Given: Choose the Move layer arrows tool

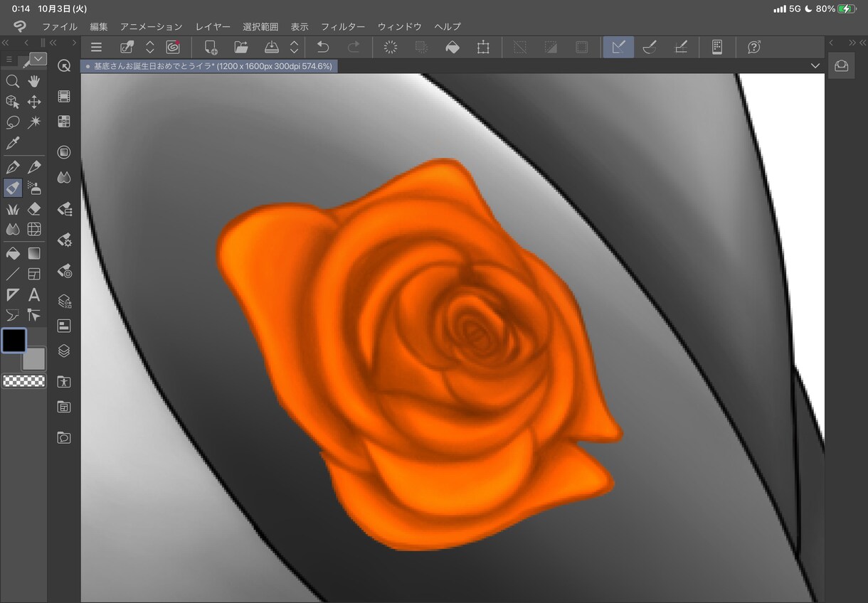Looking at the screenshot, I should tap(33, 102).
